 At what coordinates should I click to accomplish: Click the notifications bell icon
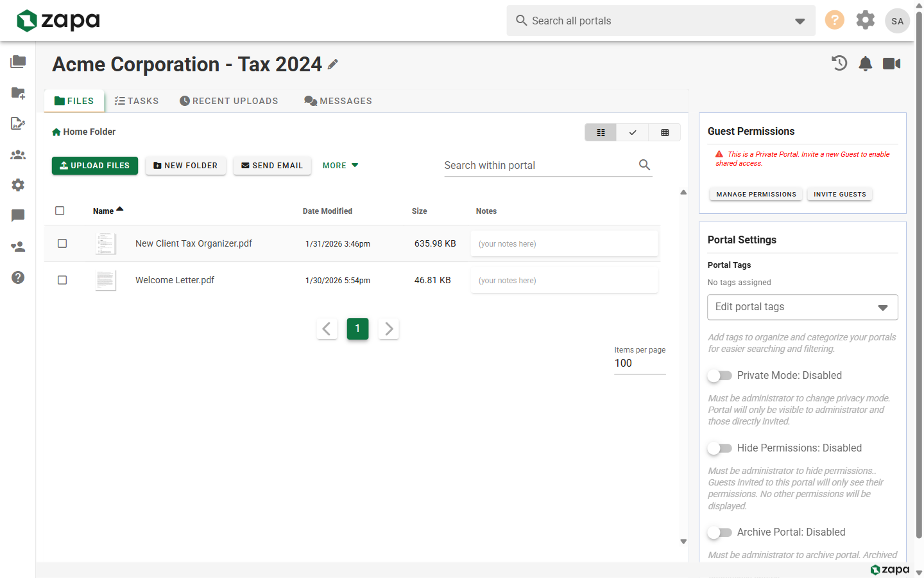click(x=866, y=63)
